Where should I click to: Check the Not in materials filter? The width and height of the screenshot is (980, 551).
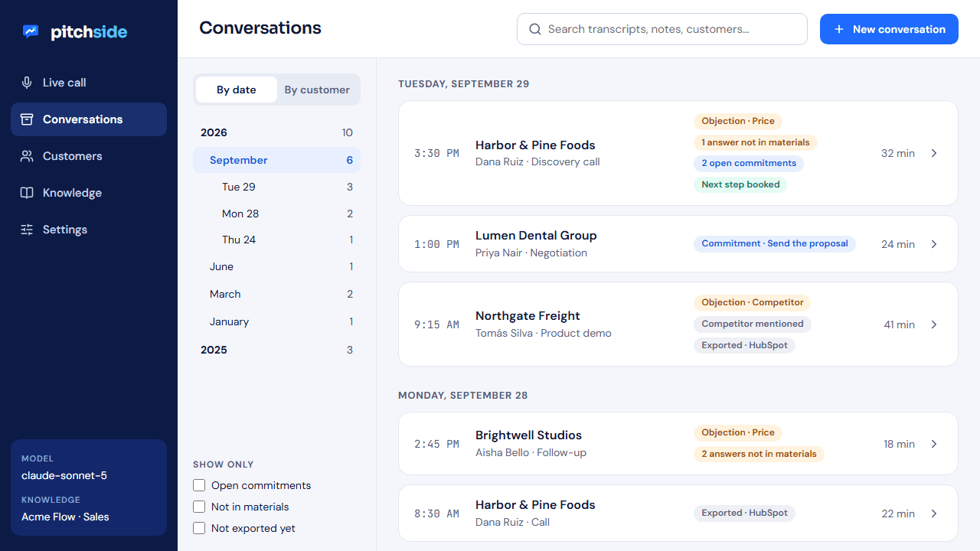click(199, 507)
